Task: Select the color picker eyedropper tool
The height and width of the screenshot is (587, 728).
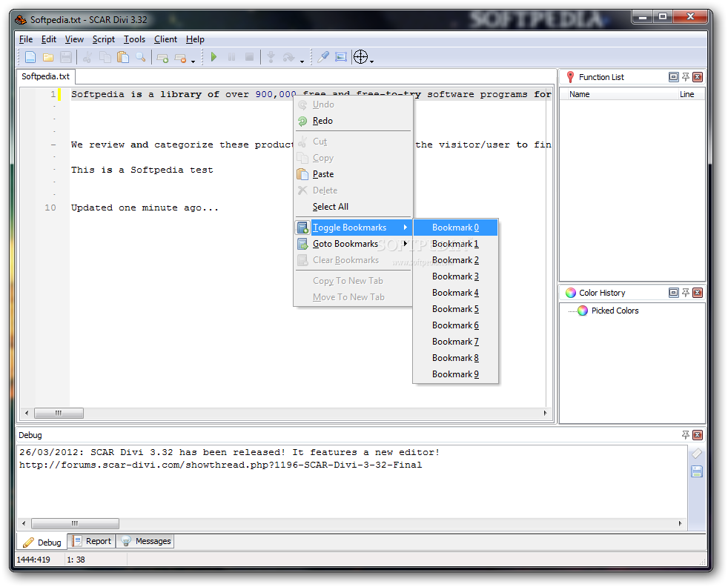Action: (x=322, y=57)
